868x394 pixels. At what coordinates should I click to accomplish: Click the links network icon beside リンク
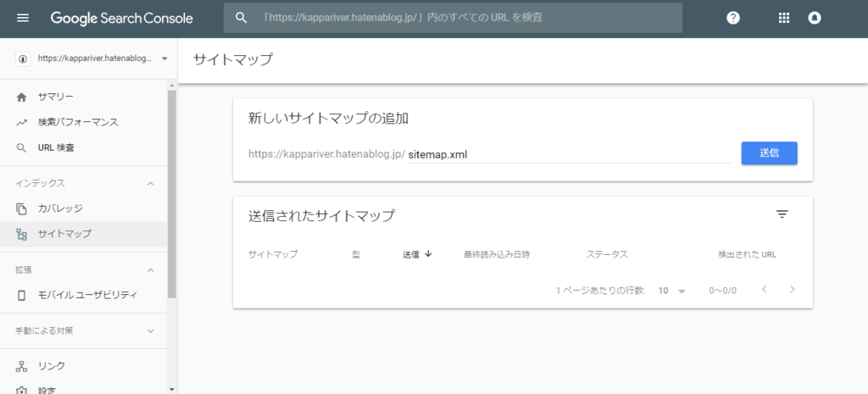21,366
